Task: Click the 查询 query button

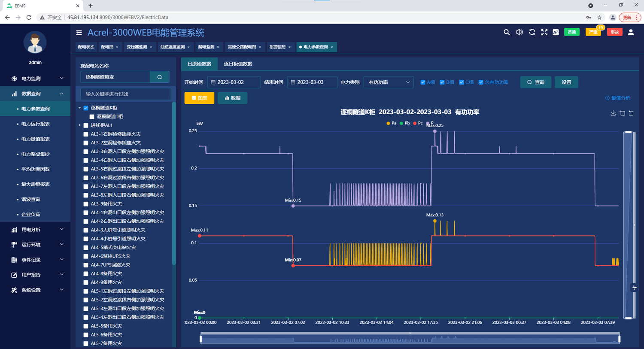Action: pos(535,82)
